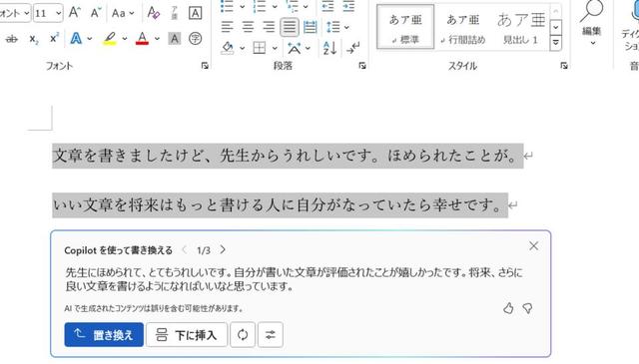Apply a numbered list

(260, 6)
